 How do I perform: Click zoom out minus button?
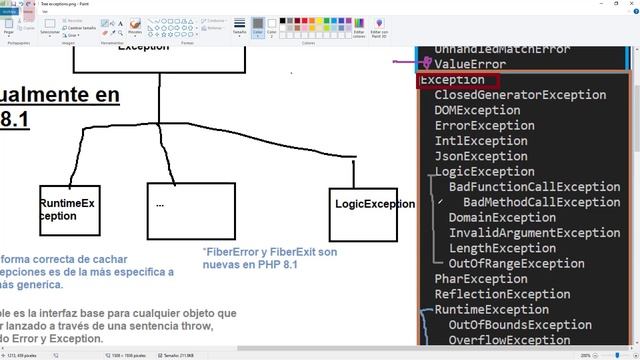pos(596,356)
